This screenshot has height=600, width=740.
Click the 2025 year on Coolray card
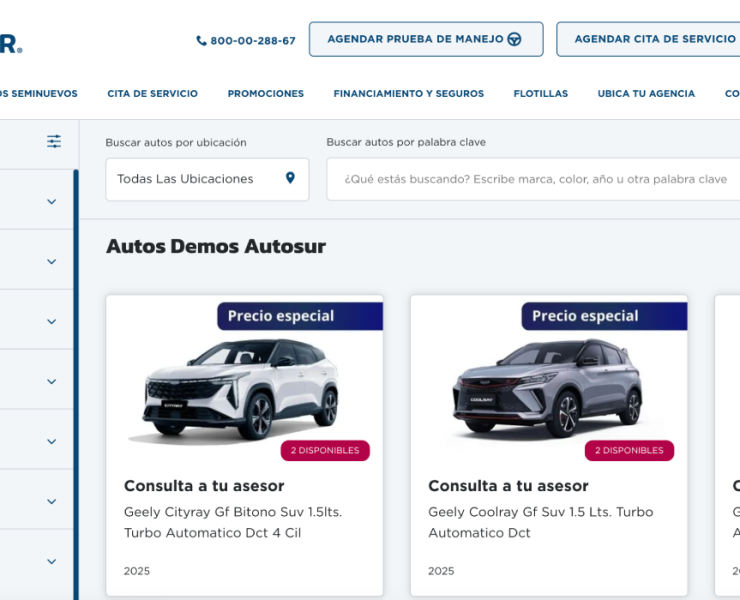(x=441, y=571)
